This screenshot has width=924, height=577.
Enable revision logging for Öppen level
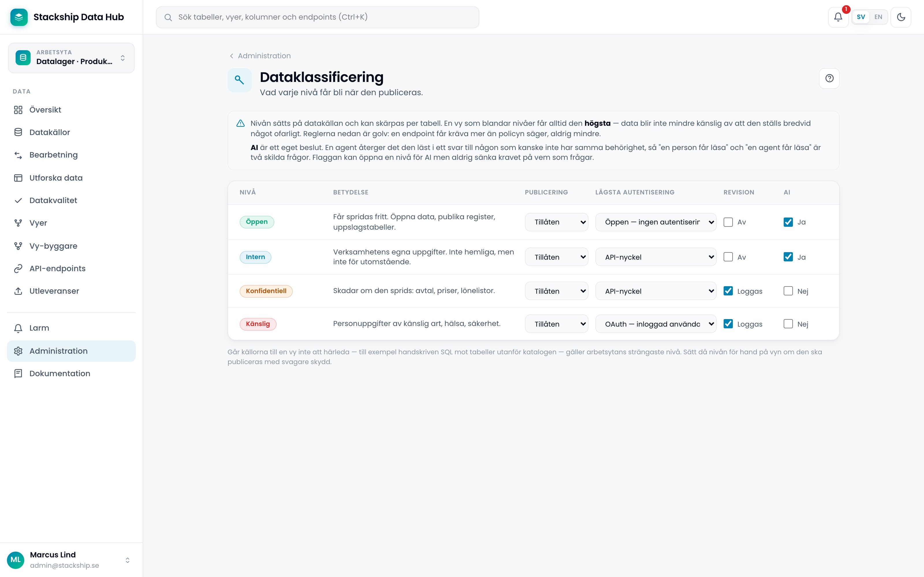(728, 222)
